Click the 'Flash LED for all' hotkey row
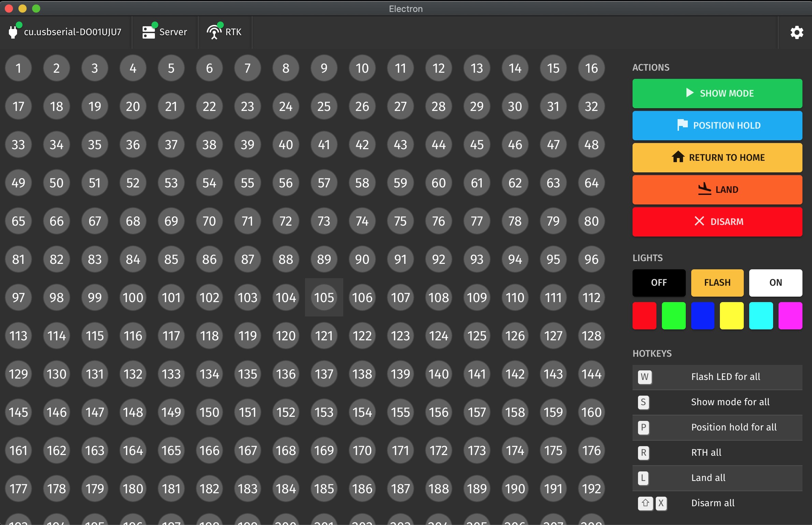 tap(717, 377)
